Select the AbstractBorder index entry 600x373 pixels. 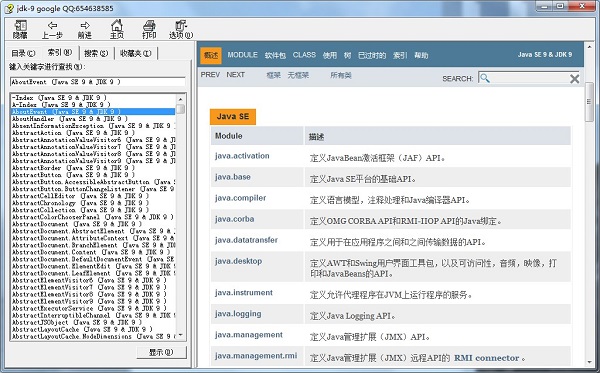coord(73,168)
